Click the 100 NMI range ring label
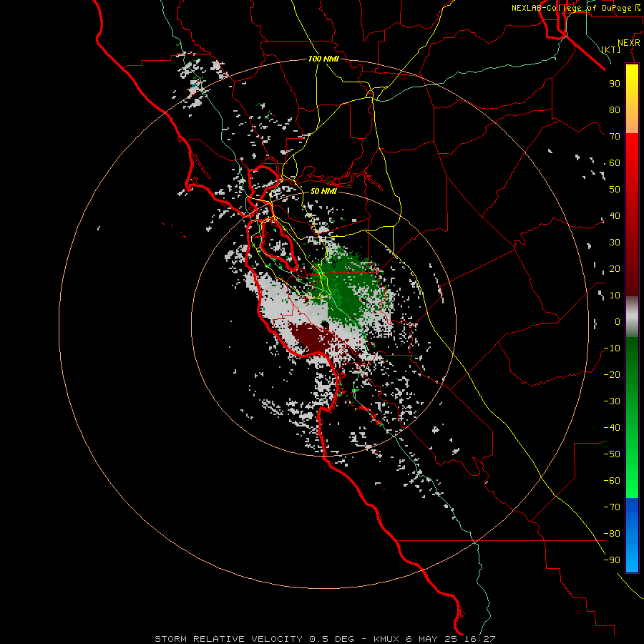The image size is (644, 644). tap(323, 59)
